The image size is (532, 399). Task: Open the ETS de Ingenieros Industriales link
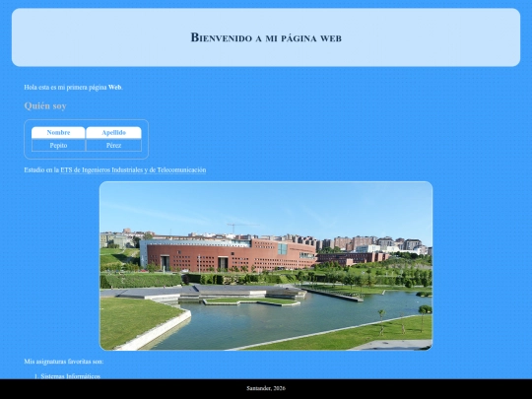click(133, 170)
